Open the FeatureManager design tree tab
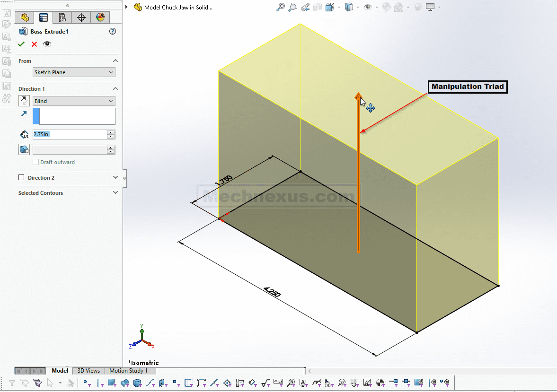Viewport: 557px width, 392px height. coord(25,18)
